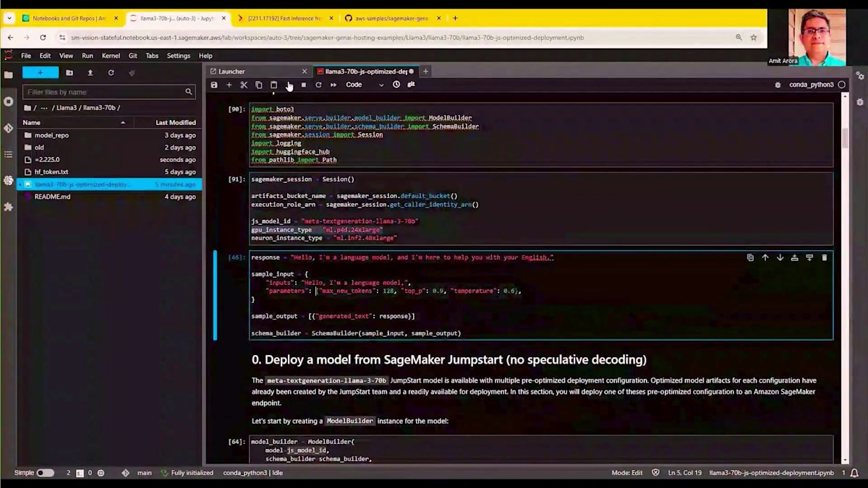Open the File menu
Screen dimensions: 868x488
click(26, 56)
